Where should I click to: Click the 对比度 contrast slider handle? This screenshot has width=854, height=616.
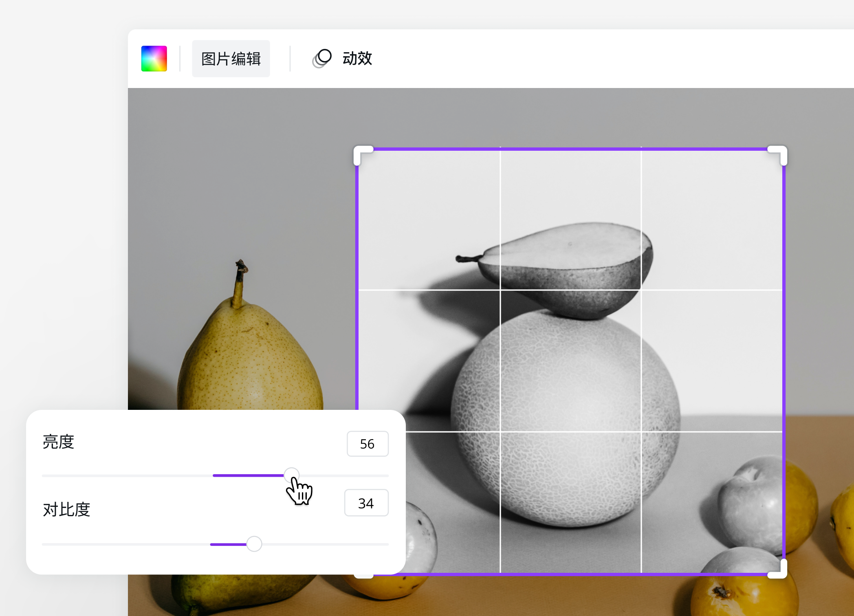tap(254, 544)
